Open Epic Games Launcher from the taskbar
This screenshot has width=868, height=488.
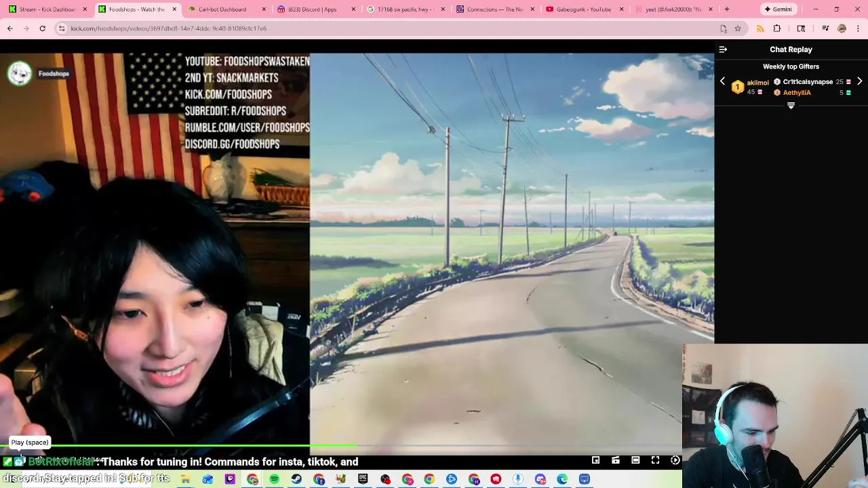(x=363, y=479)
